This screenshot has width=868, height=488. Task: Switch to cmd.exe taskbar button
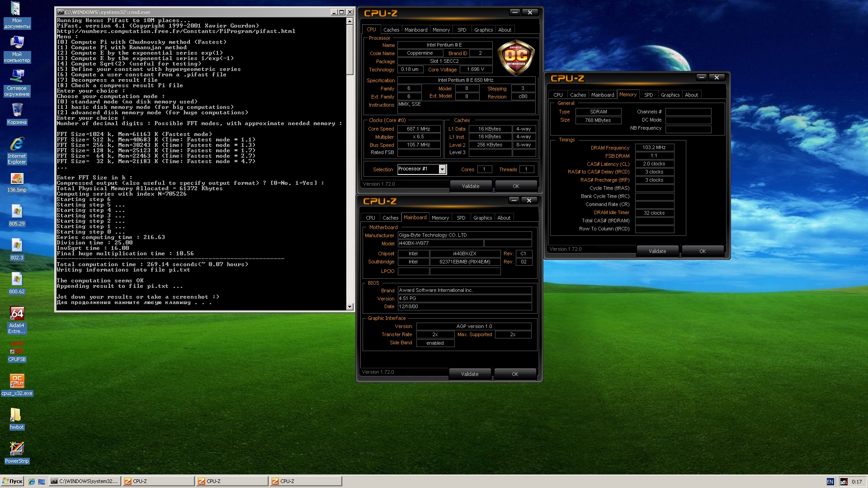click(x=85, y=481)
